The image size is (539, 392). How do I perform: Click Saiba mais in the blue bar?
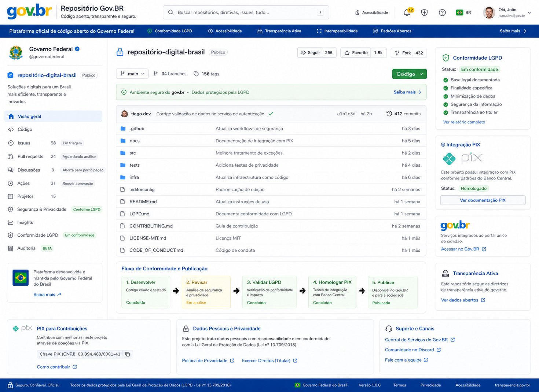tap(513, 31)
